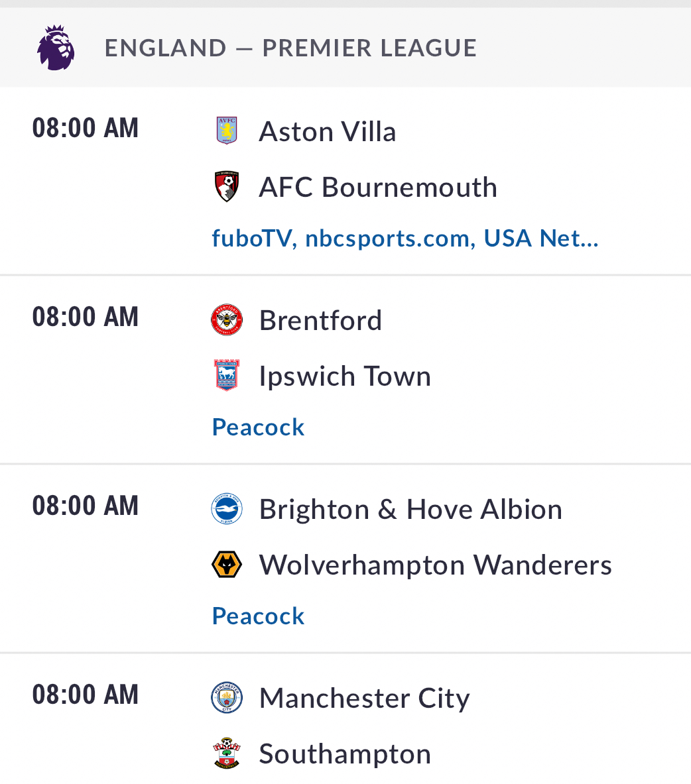
Task: Select the Southampton team name
Action: click(x=345, y=754)
